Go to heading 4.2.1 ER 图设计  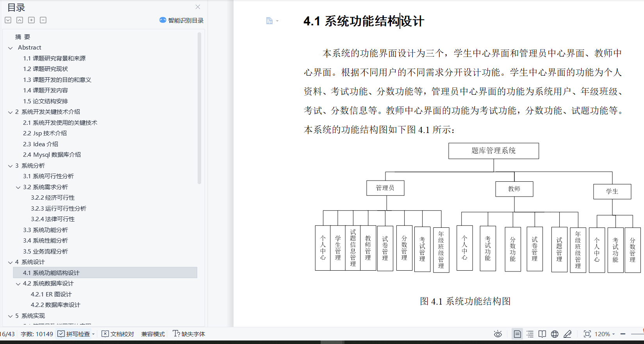[51, 294]
